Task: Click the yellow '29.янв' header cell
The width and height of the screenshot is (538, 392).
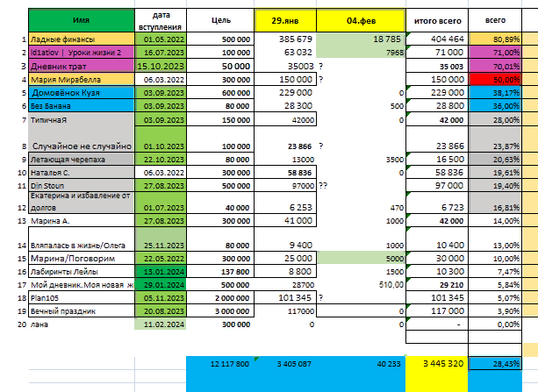Action: click(x=285, y=20)
